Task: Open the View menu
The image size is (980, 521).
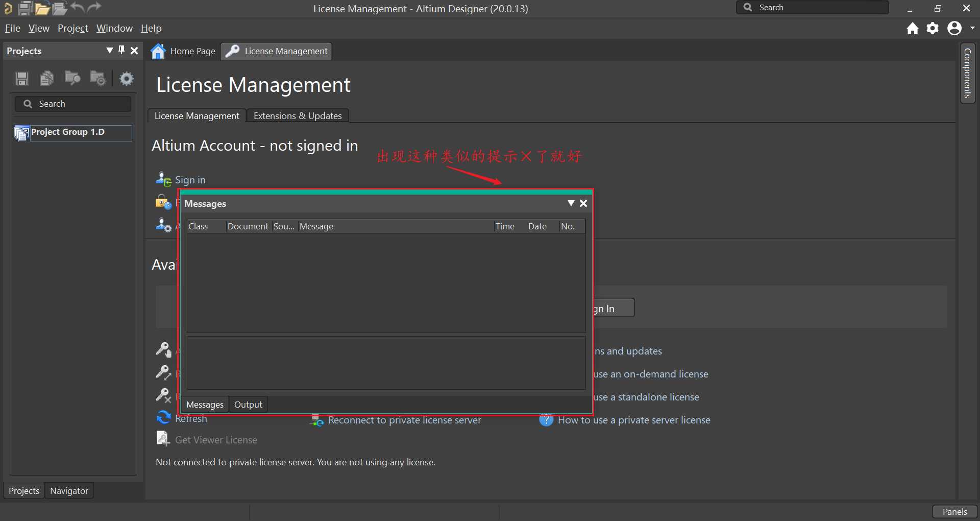Action: coord(39,28)
